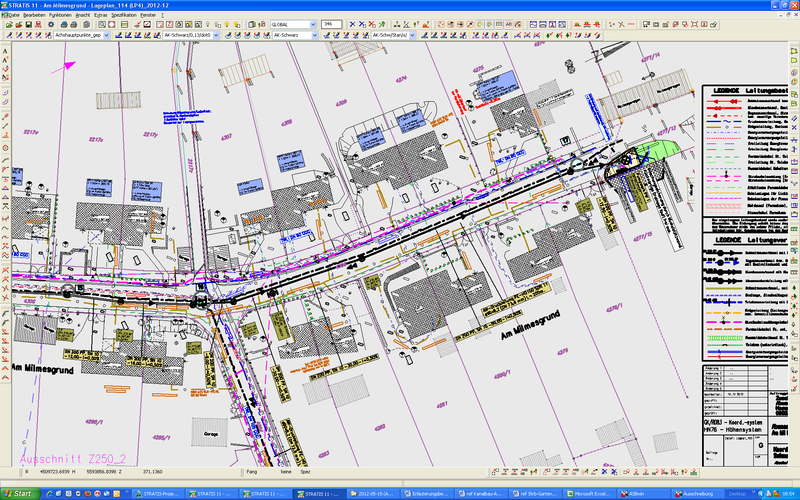The width and height of the screenshot is (800, 500).
Task: Click the copy documents toolbar icon
Action: [x=87, y=24]
